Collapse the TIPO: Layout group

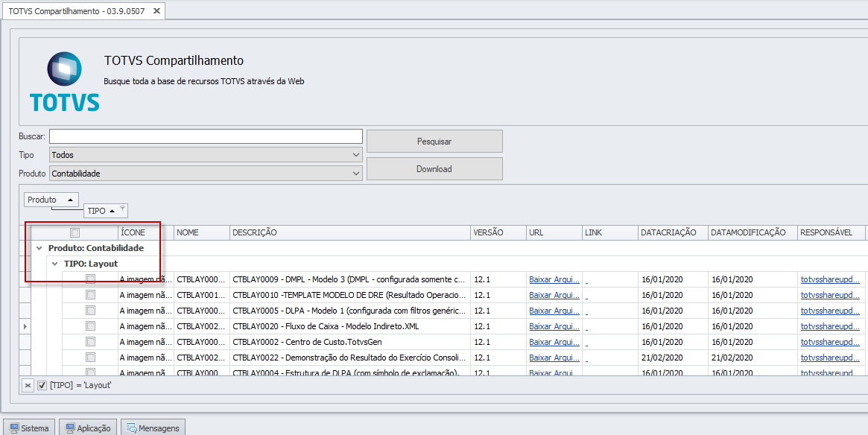[x=54, y=264]
